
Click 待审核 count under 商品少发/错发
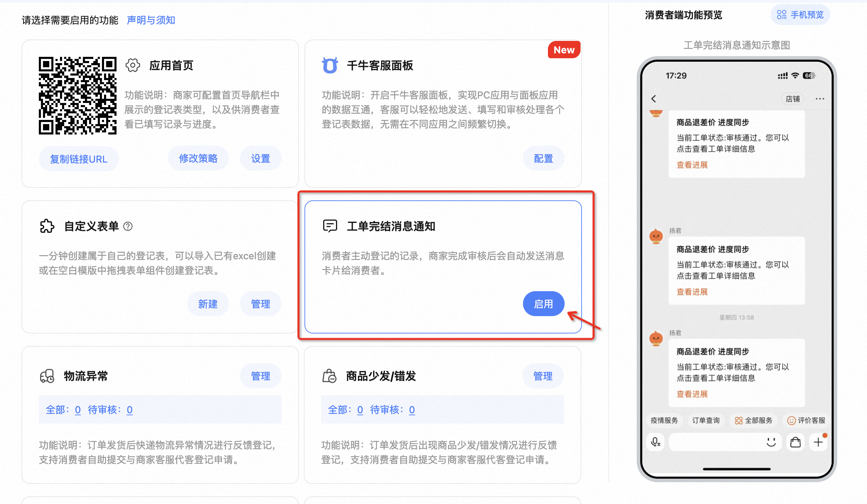[412, 410]
